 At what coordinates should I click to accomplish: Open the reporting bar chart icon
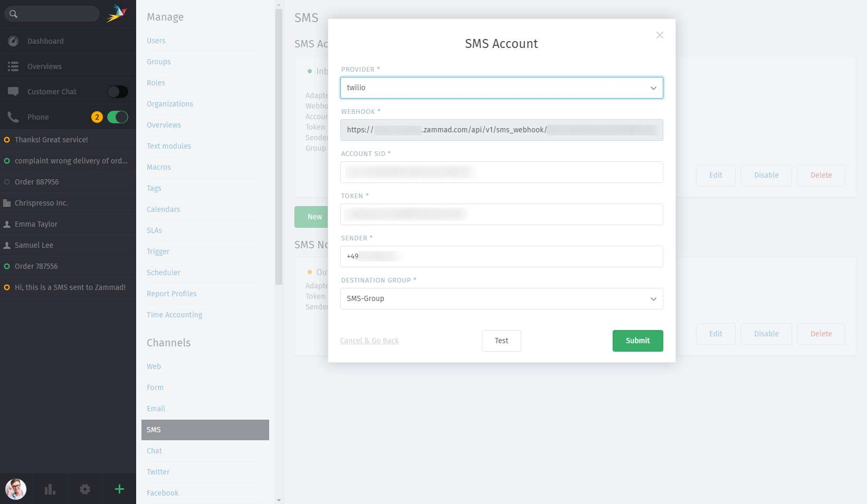[x=50, y=489]
